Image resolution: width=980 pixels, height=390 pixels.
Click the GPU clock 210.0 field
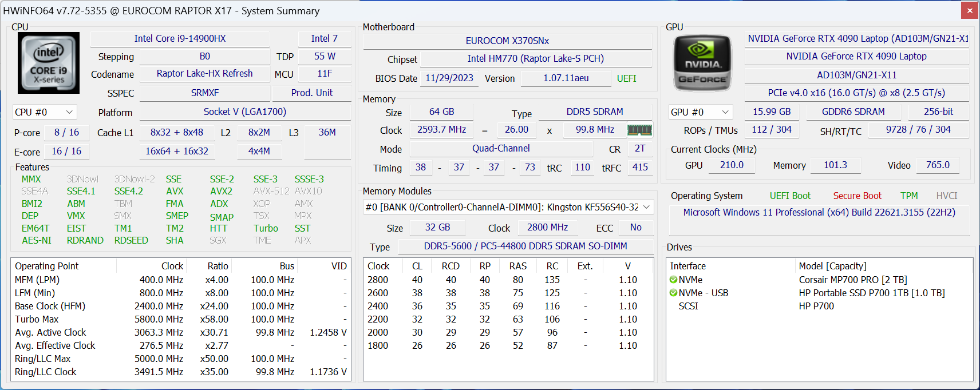pyautogui.click(x=732, y=165)
